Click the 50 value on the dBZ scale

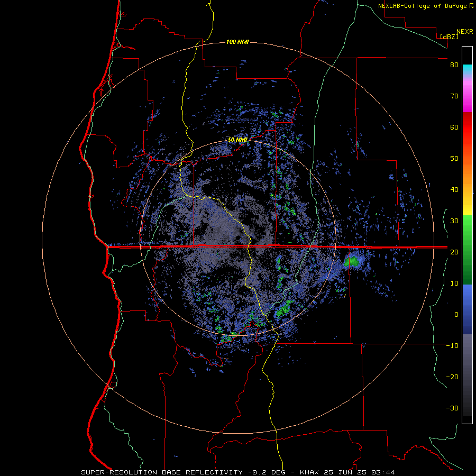(454, 159)
